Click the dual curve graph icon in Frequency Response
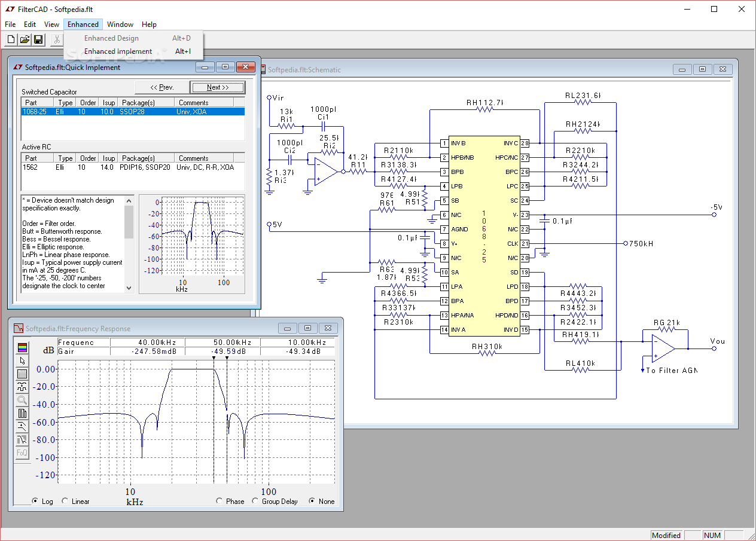This screenshot has height=541, width=756. tap(22, 439)
